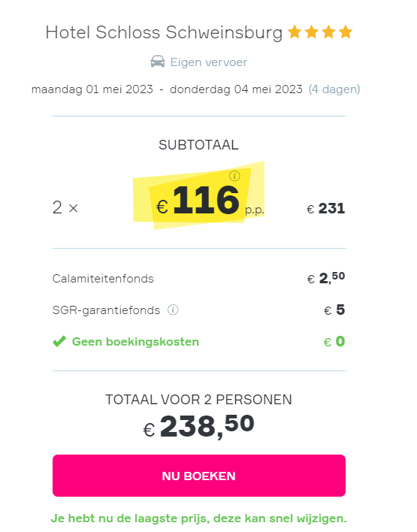
Task: Click the Geen boekingskosten text
Action: pyautogui.click(x=135, y=342)
